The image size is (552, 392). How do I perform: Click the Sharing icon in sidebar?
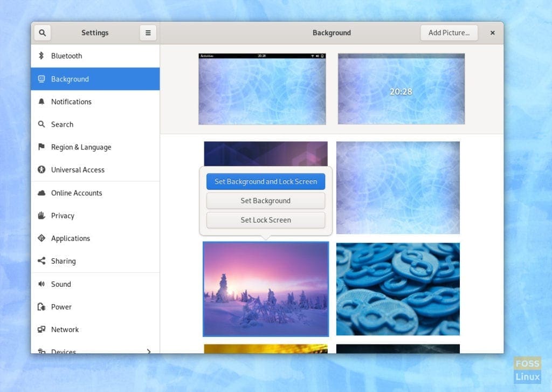tap(41, 261)
